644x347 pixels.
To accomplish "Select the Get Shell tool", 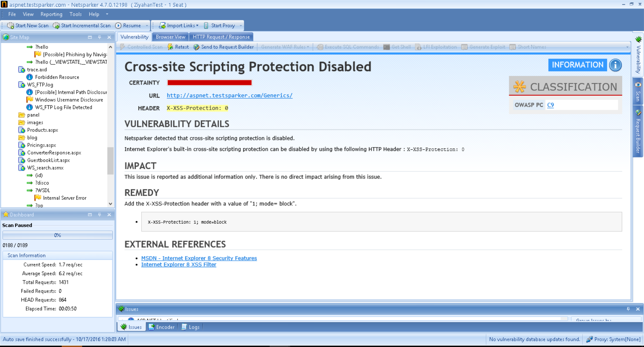I will 397,47.
